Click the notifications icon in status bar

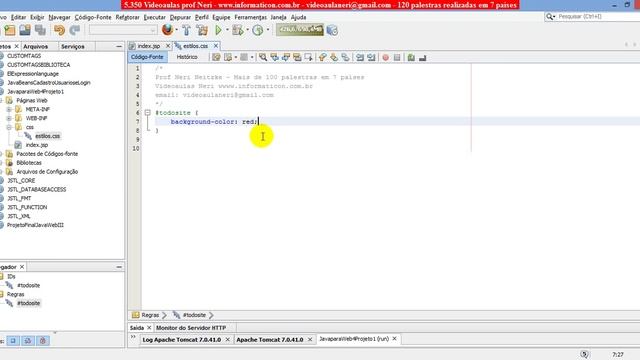584,354
